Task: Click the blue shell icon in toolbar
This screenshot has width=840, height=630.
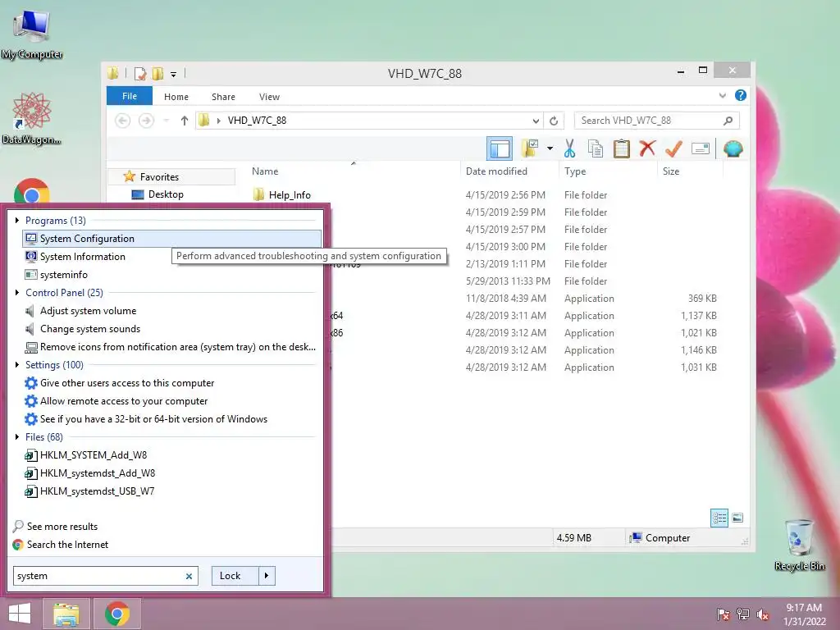Action: [x=733, y=148]
